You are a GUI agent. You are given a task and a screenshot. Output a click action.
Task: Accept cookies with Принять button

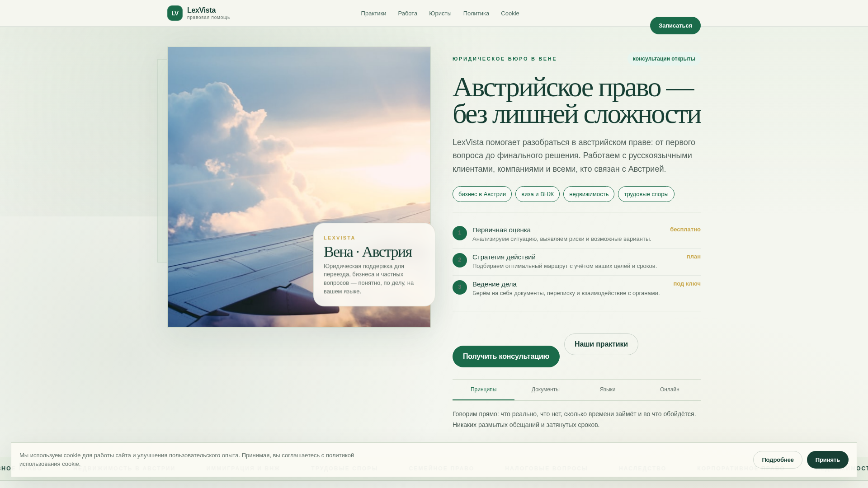pyautogui.click(x=828, y=460)
